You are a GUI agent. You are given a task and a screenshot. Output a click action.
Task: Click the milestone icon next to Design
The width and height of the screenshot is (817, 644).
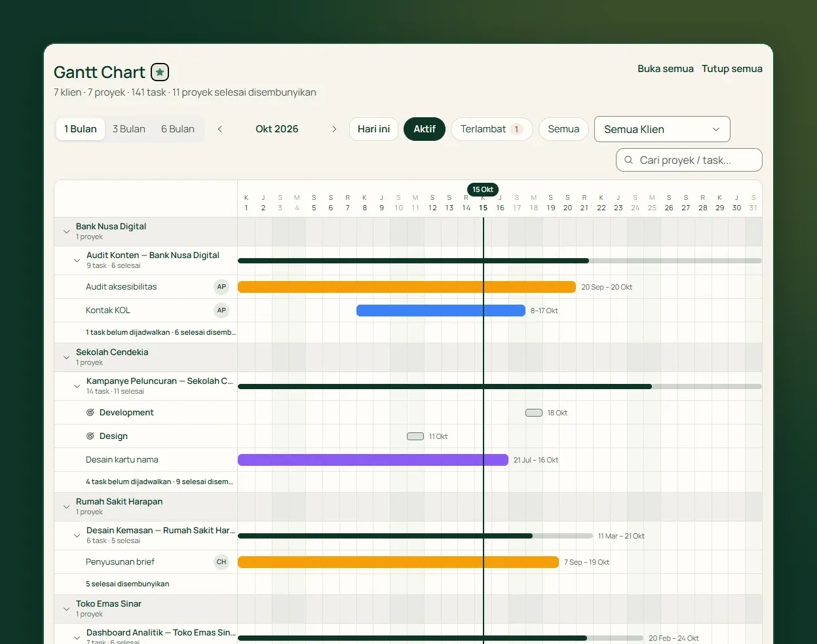90,436
